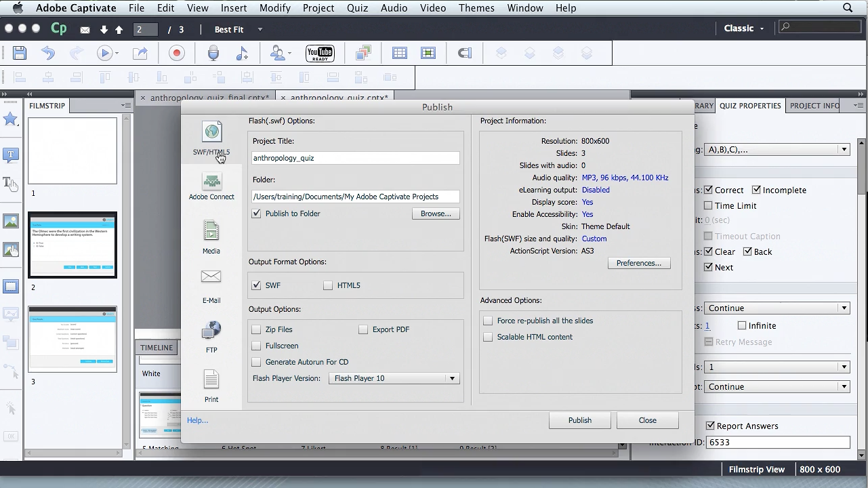The height and width of the screenshot is (488, 868).
Task: Select the Print publish option
Action: [x=211, y=384]
